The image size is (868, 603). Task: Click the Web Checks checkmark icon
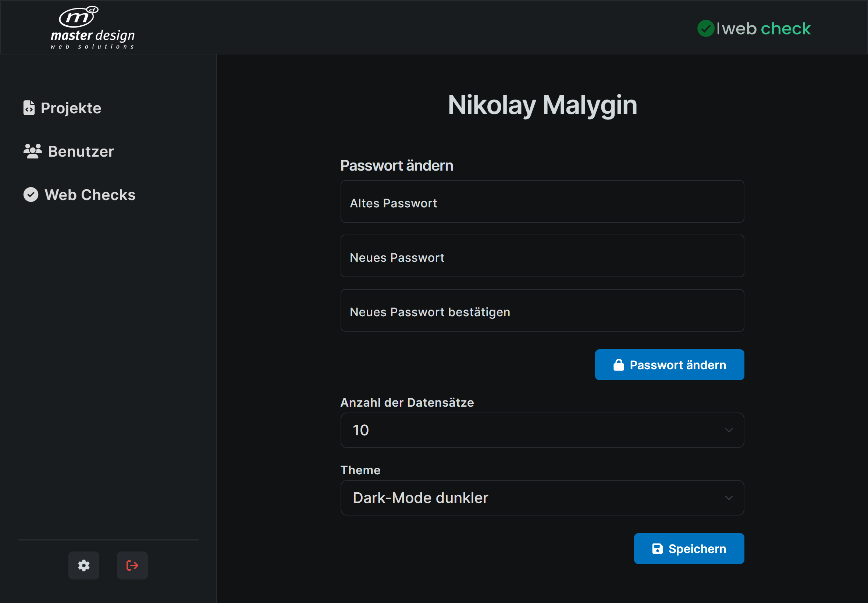[31, 195]
